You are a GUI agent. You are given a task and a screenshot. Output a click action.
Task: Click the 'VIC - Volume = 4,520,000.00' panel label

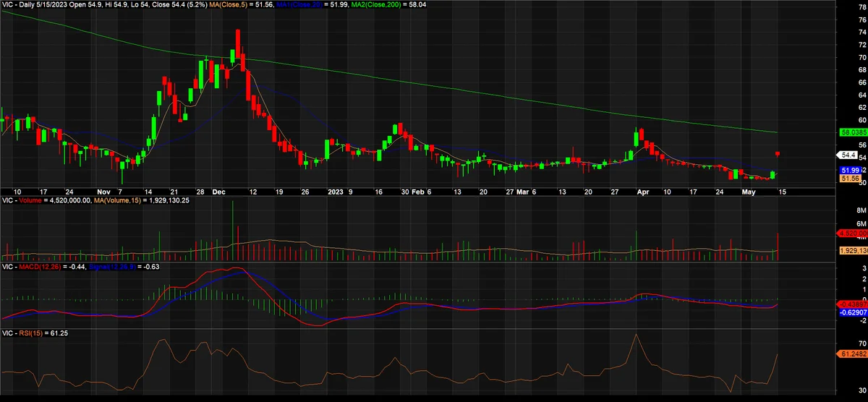(47, 200)
